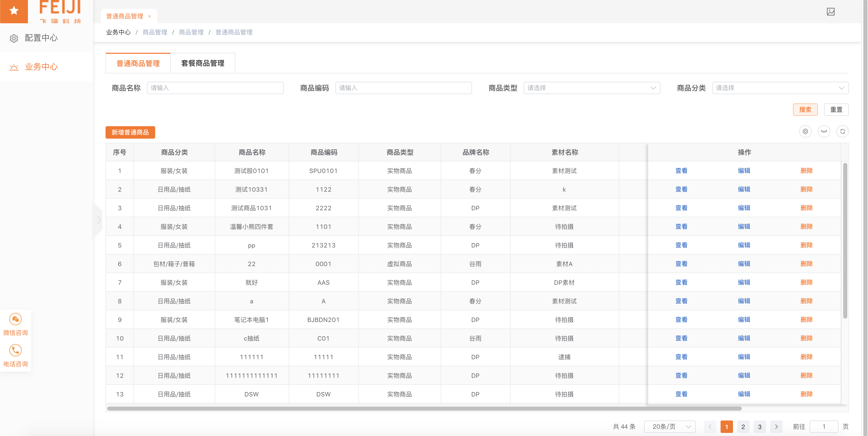Switch to 普通商品管理 tab

pos(138,63)
